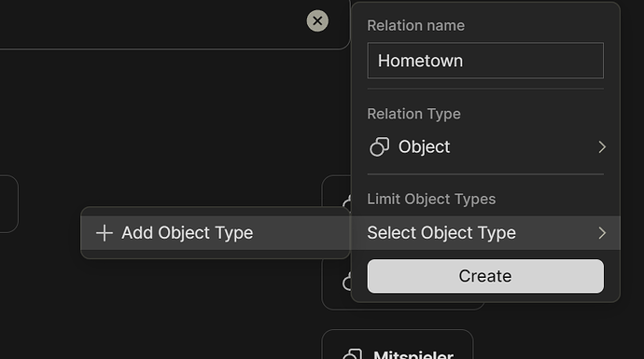Click the chevron beside Select Object Type
The height and width of the screenshot is (359, 644).
point(602,233)
